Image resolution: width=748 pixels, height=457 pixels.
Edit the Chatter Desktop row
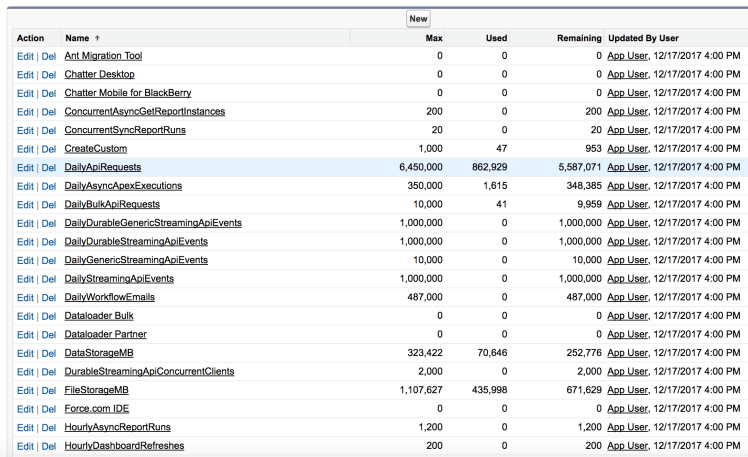(25, 75)
